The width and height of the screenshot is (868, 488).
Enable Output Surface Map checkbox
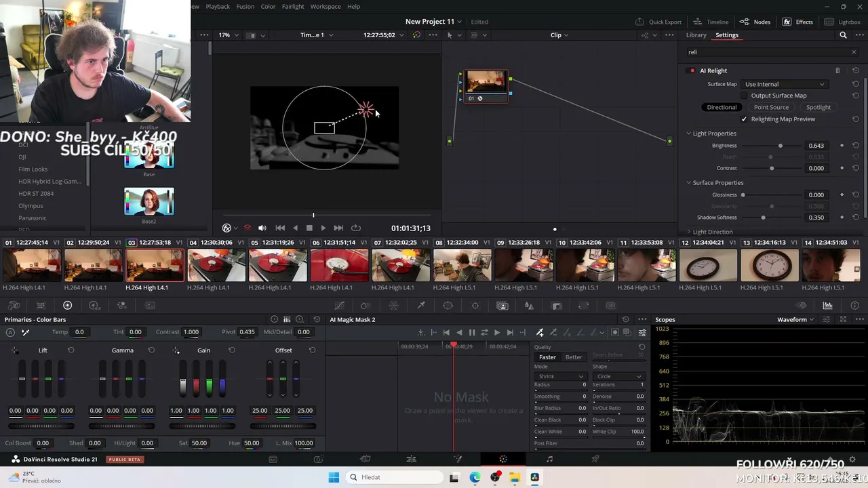744,96
